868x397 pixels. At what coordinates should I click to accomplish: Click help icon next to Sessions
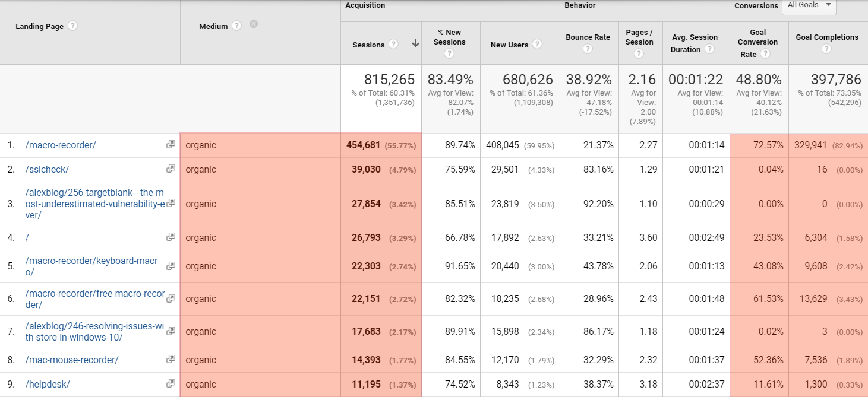393,45
